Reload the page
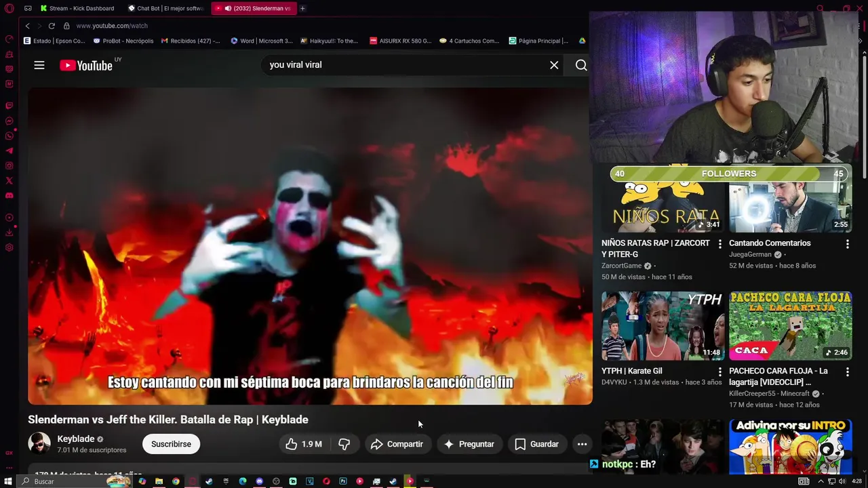This screenshot has width=868, height=488. (51, 26)
